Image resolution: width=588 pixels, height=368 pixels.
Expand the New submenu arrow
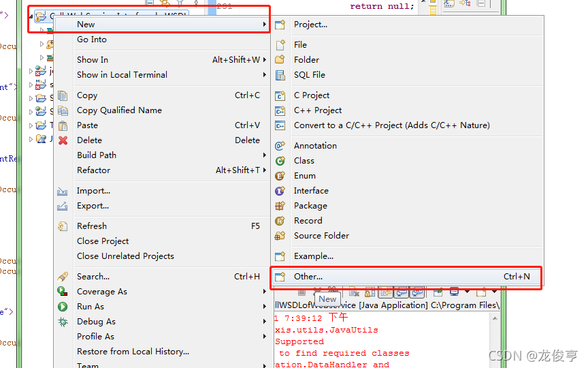coord(264,25)
